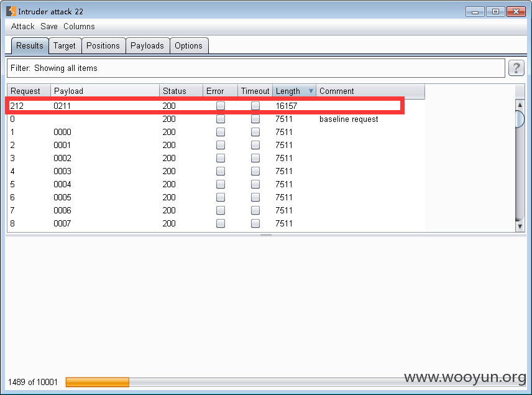Toggle the Length column sort arrow
The width and height of the screenshot is (532, 395).
(311, 91)
